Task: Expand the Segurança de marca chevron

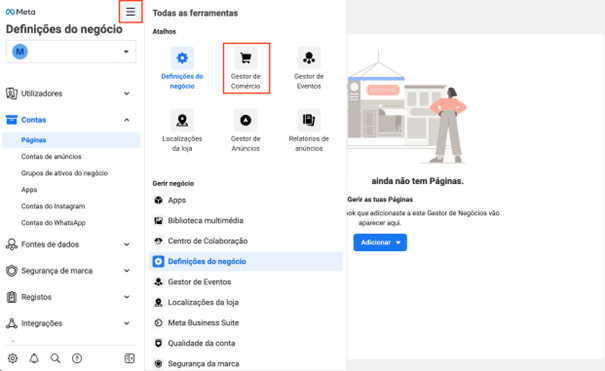Action: 127,271
